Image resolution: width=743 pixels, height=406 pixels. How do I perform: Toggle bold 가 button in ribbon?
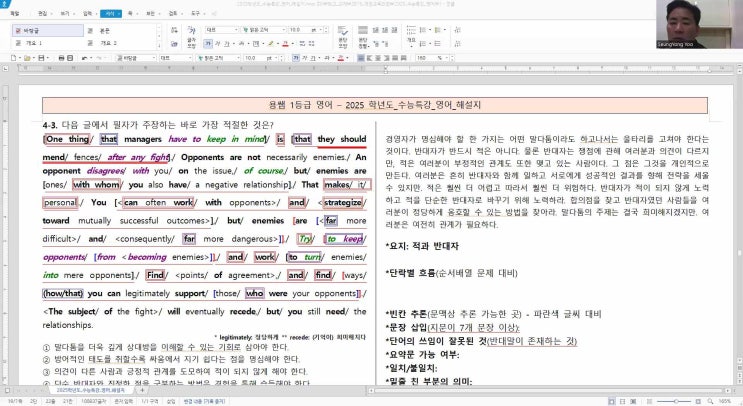point(210,44)
